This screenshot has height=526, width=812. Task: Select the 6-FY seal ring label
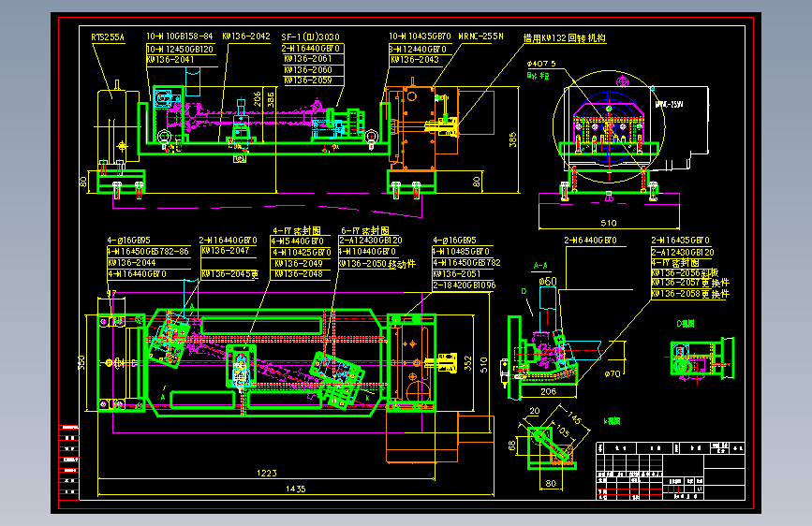click(x=365, y=230)
